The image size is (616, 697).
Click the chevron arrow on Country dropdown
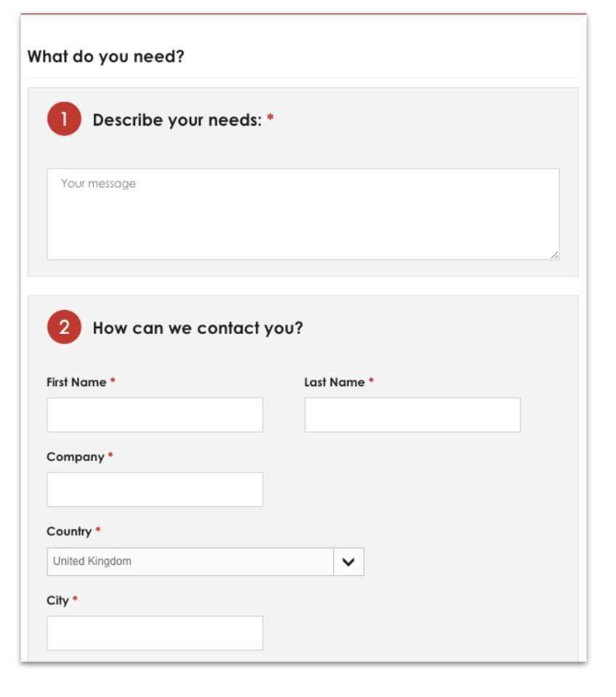point(349,562)
